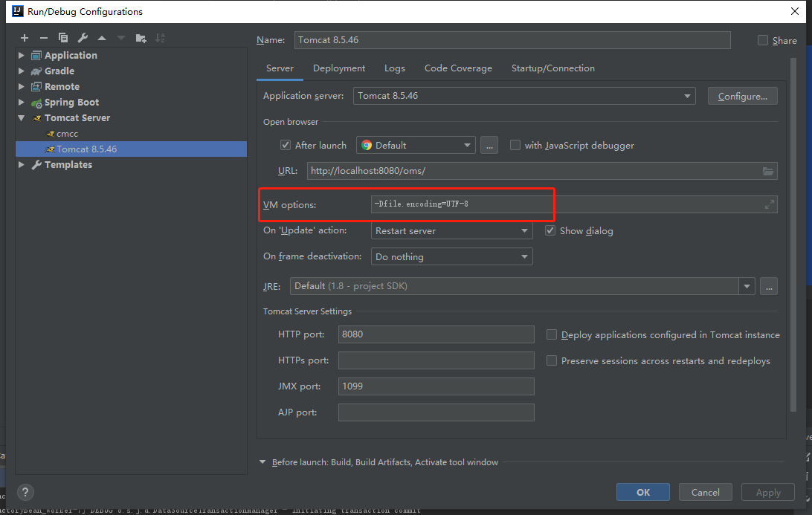The width and height of the screenshot is (812, 515).
Task: Open On 'Update' action dropdown
Action: (451, 231)
